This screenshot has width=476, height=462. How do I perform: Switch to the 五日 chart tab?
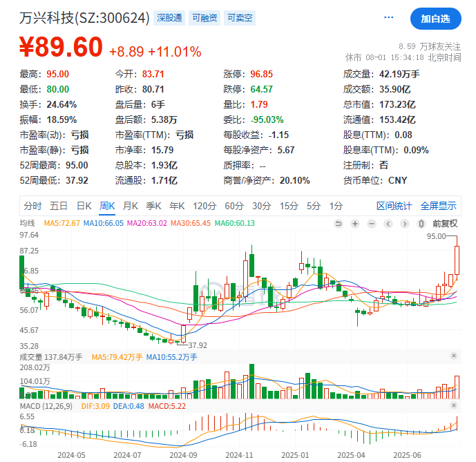coord(58,206)
